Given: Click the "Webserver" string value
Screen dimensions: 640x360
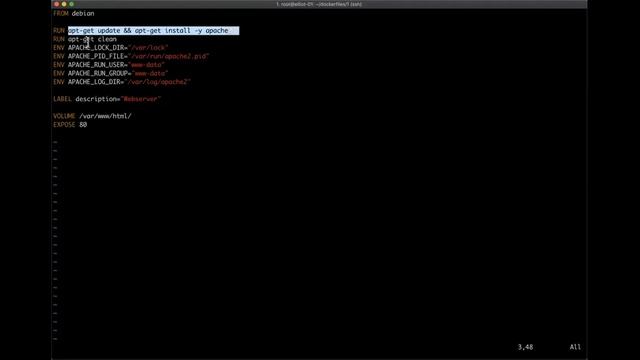Looking at the screenshot, I should (141, 99).
